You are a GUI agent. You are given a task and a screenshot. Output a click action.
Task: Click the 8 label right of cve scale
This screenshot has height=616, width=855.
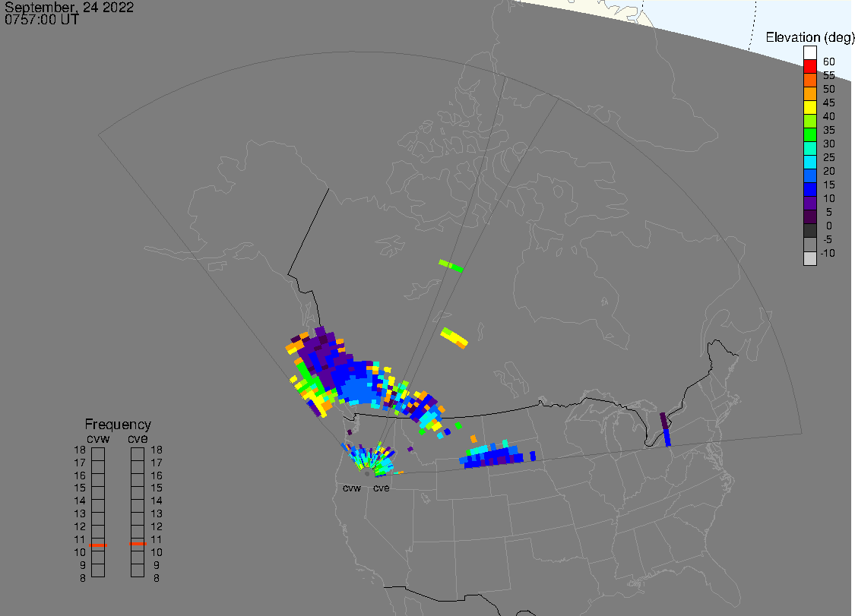click(x=157, y=578)
